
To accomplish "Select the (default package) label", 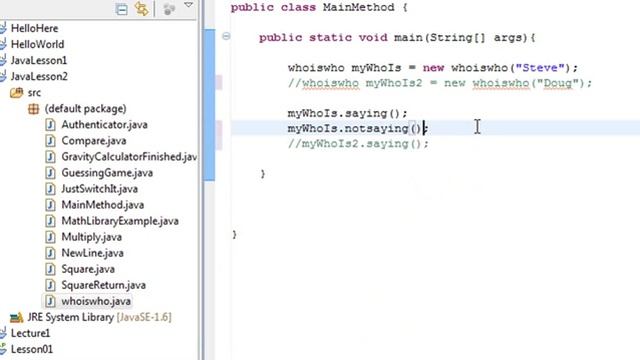I will point(85,109).
